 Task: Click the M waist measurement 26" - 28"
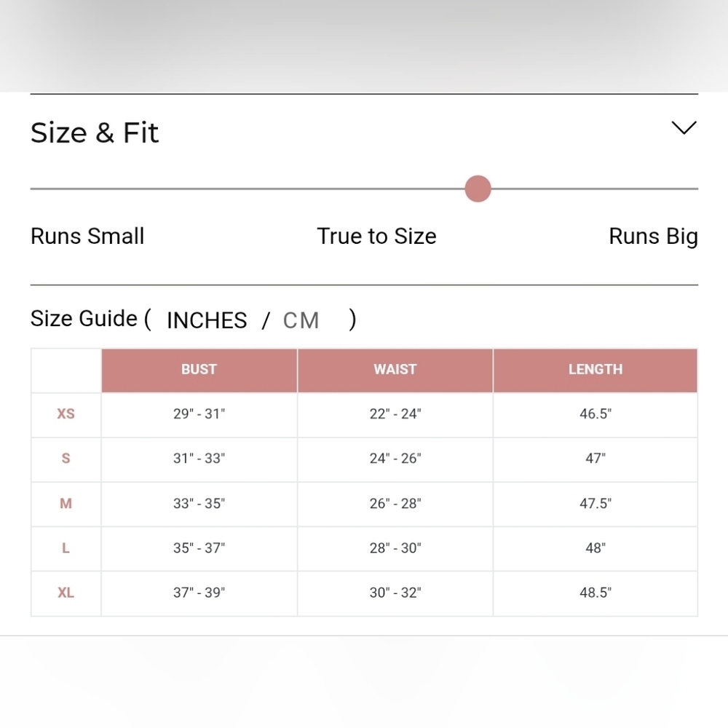(395, 504)
